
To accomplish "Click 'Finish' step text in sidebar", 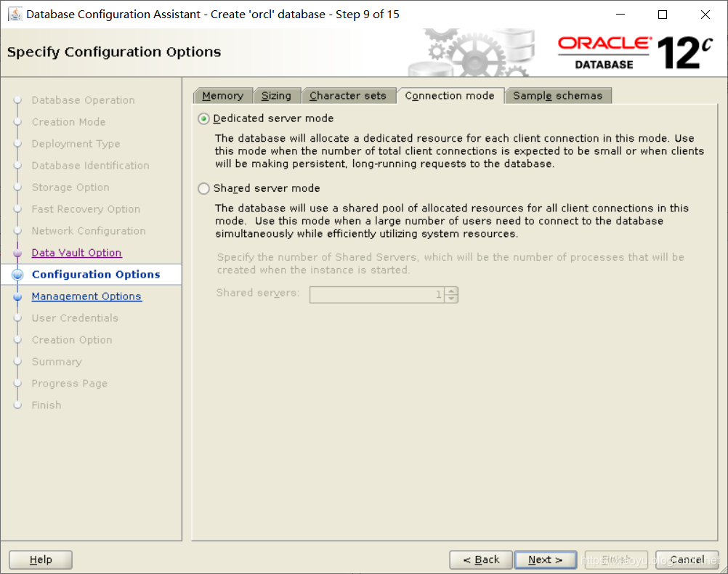I will click(46, 405).
